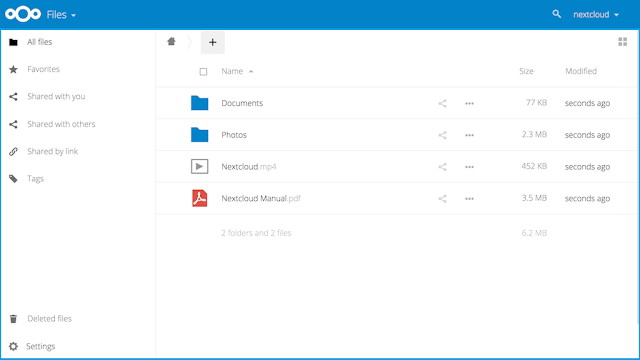Sort by Name column header
This screenshot has width=640, height=360.
tap(232, 71)
